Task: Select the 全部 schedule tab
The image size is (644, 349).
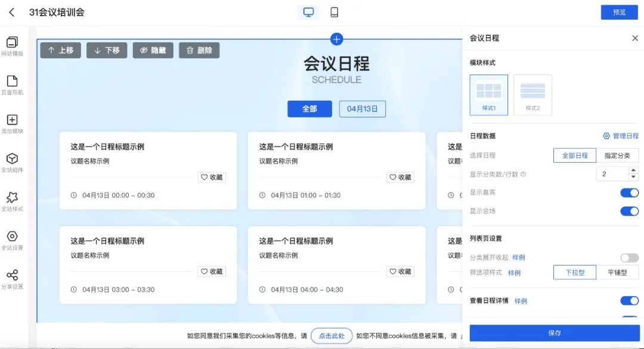Action: click(309, 109)
